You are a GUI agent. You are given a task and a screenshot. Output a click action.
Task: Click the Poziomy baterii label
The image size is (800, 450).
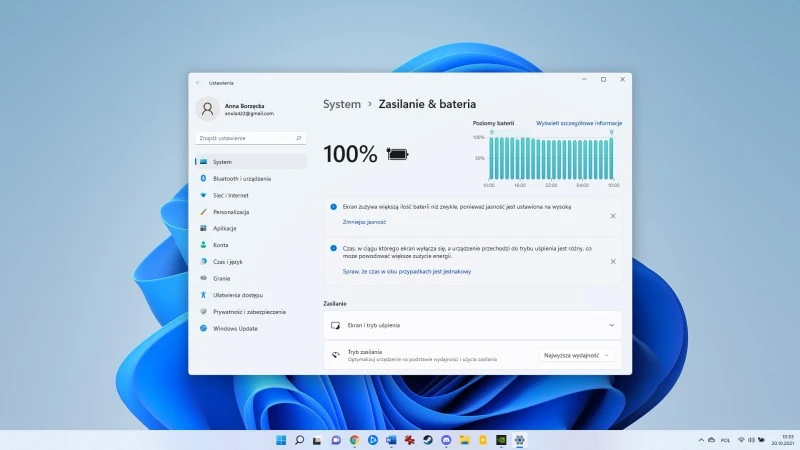[493, 123]
